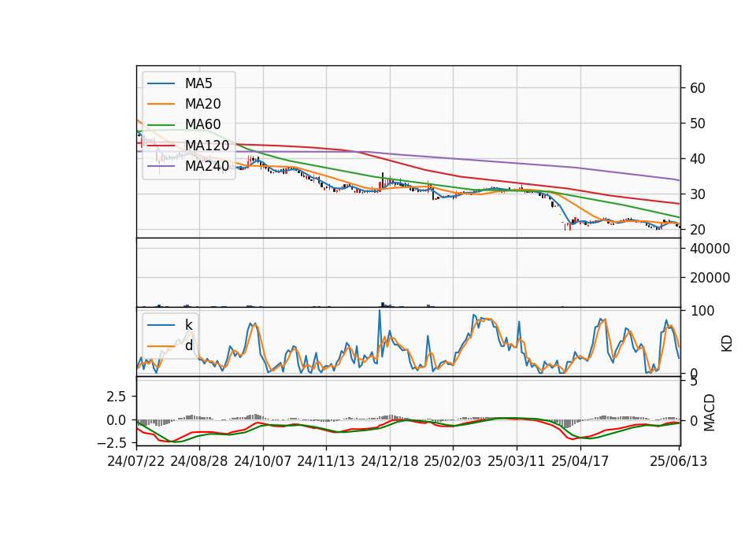Click the 25/04/17 date axis label

click(x=580, y=461)
